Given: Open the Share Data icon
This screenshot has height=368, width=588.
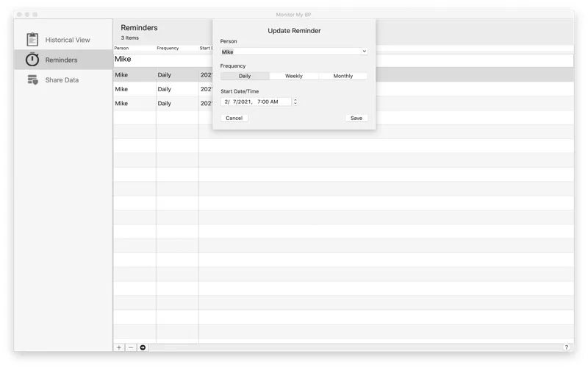Looking at the screenshot, I should (32, 79).
